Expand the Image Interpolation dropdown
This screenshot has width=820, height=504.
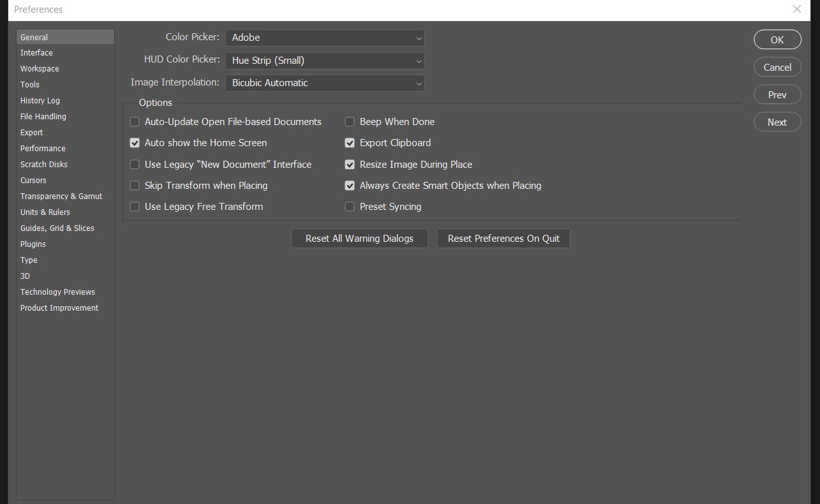[x=324, y=83]
